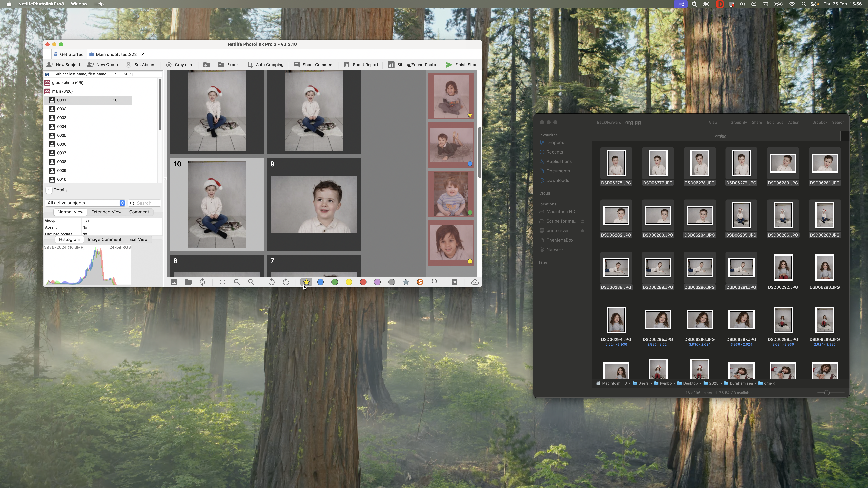This screenshot has width=868, height=488.
Task: Toggle yellow star rating on image
Action: (306, 282)
